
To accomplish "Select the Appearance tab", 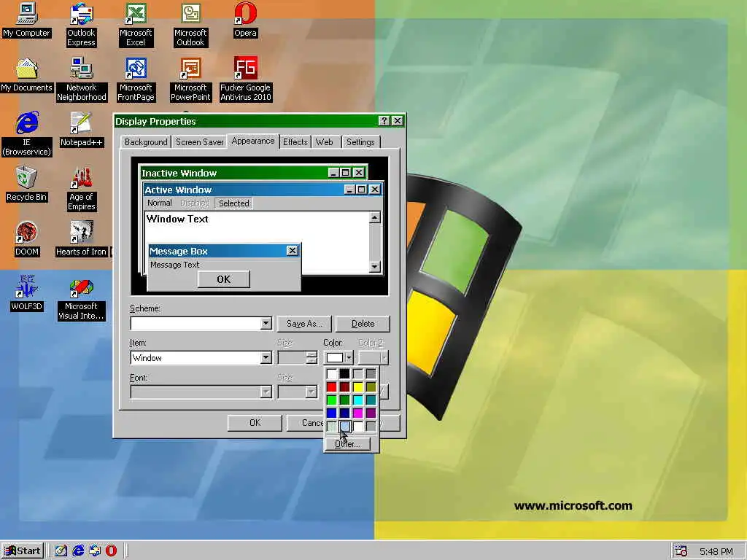I will pyautogui.click(x=253, y=141).
